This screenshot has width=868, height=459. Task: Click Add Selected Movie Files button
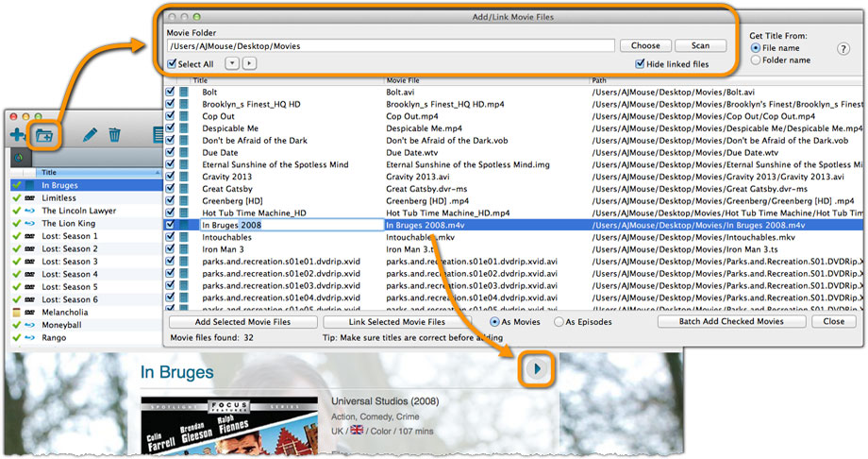pyautogui.click(x=243, y=321)
